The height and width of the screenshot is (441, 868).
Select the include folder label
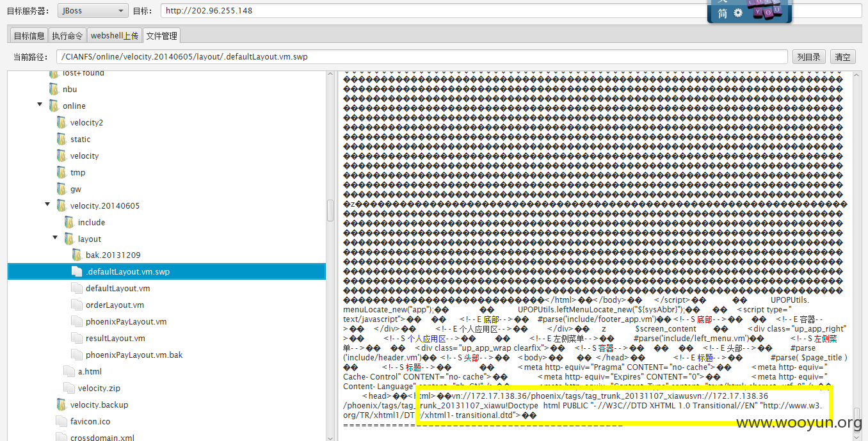pos(92,222)
